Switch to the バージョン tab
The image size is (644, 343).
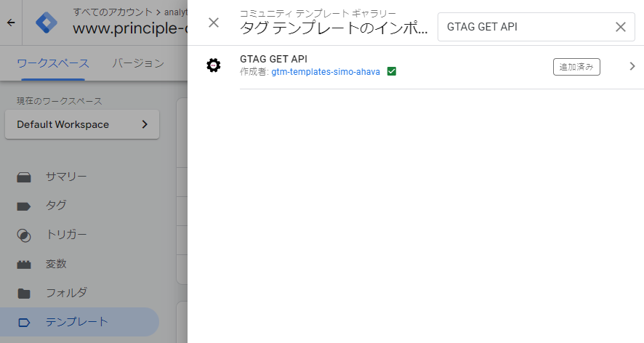[x=138, y=63]
